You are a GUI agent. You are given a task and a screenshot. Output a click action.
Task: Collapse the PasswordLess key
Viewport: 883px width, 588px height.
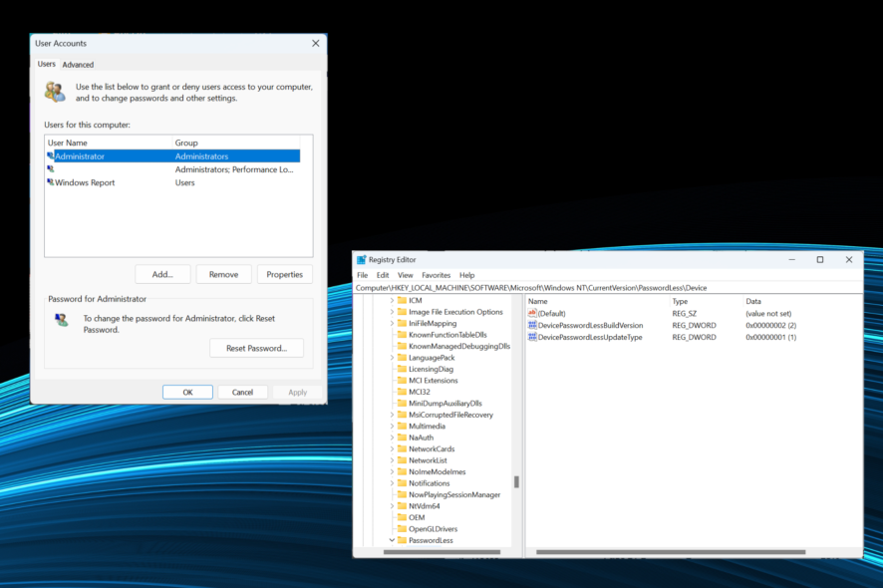[x=392, y=540]
